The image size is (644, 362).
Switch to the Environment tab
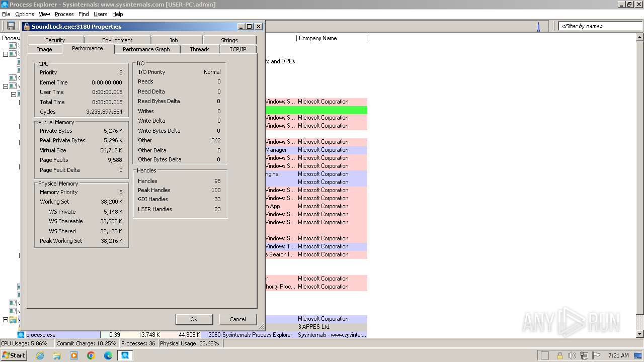point(117,40)
